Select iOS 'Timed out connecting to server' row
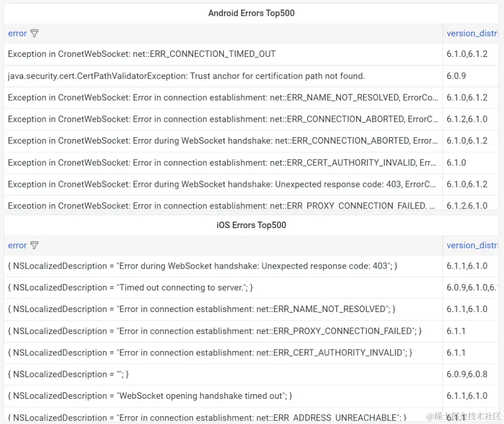The height and width of the screenshot is (424, 504). [x=130, y=287]
